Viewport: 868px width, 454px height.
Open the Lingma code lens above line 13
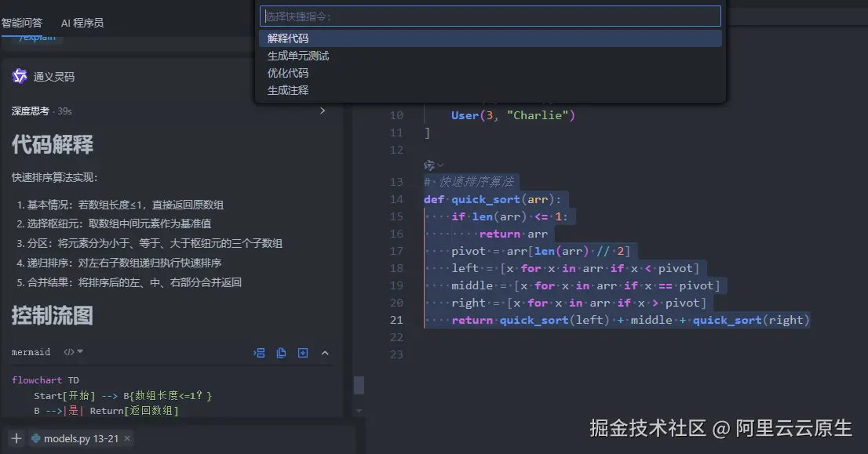point(433,165)
